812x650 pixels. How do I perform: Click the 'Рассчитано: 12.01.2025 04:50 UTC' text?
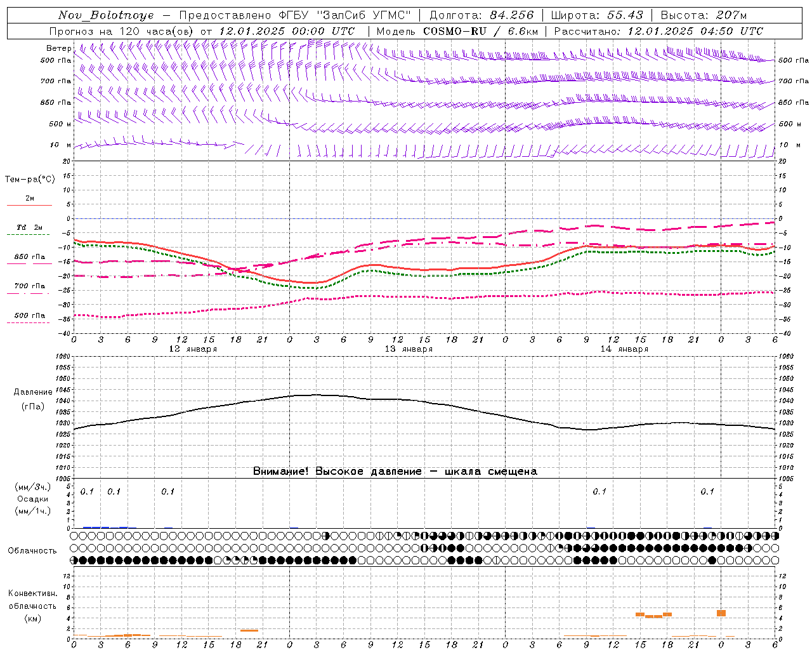(658, 31)
